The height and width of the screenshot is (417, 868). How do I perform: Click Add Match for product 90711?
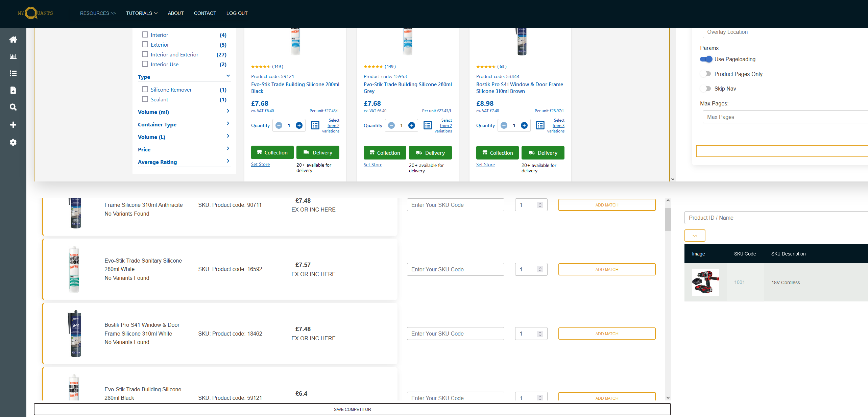[607, 205]
